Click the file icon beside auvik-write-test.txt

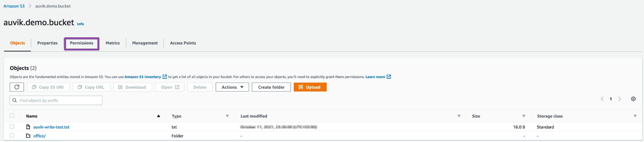point(28,127)
